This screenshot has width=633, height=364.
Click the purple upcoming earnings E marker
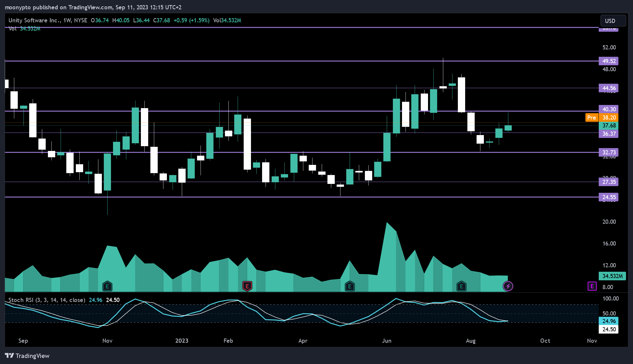(592, 286)
